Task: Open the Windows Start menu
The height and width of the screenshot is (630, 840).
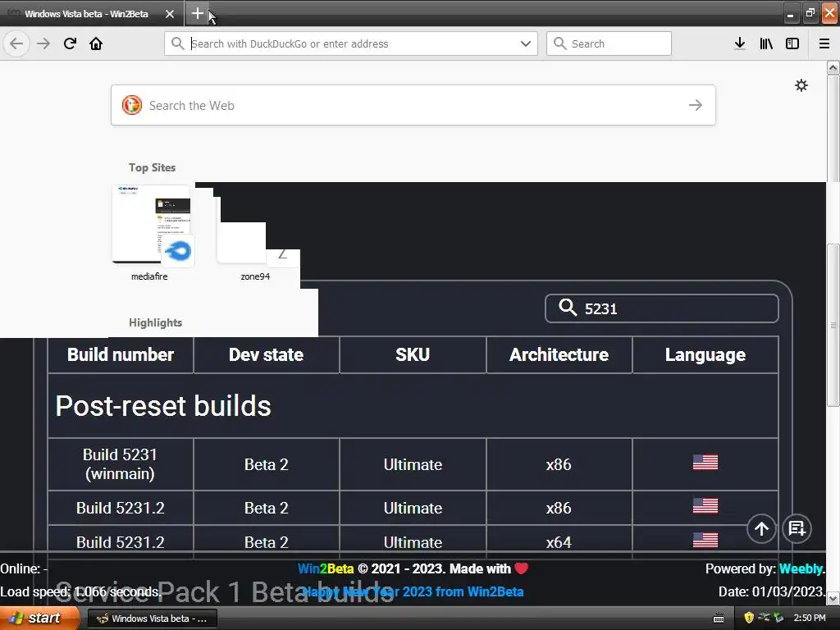Action: [x=38, y=619]
